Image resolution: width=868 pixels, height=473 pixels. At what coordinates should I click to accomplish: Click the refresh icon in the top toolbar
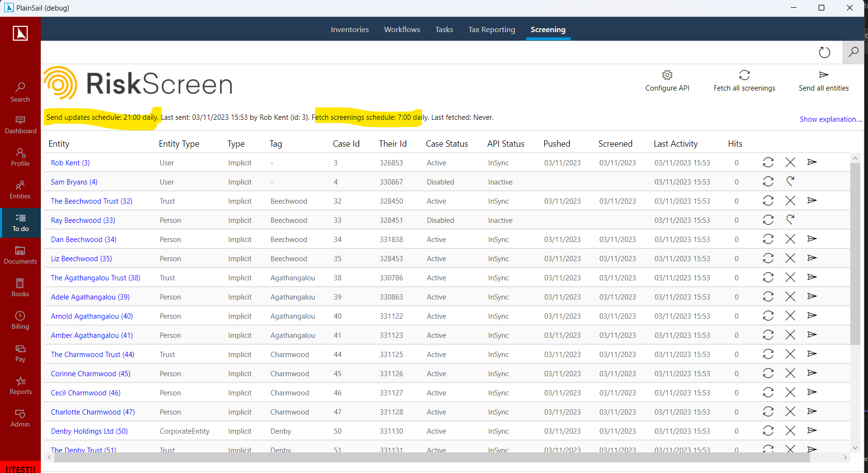[x=824, y=52]
